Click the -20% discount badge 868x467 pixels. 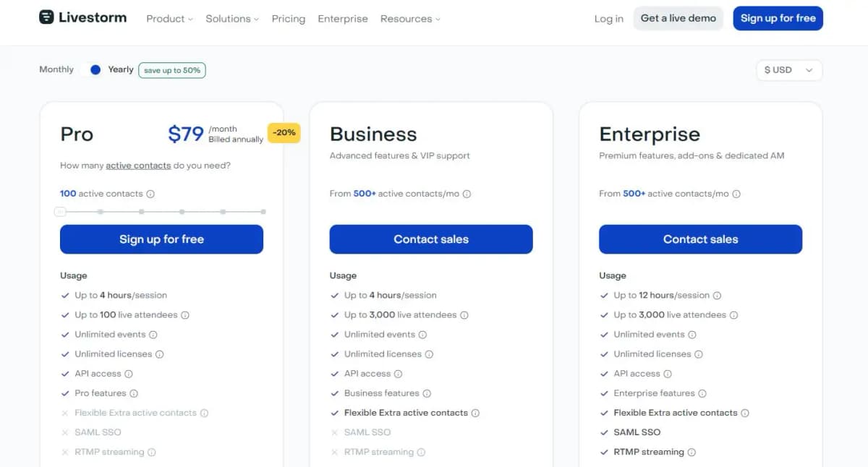pyautogui.click(x=284, y=133)
